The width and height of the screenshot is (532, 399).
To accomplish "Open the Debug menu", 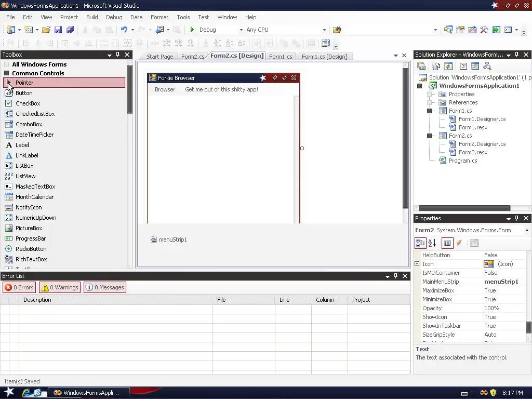I will click(x=114, y=17).
